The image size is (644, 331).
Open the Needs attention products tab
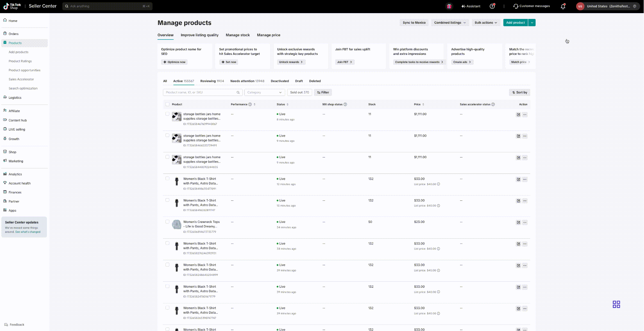pos(247,81)
